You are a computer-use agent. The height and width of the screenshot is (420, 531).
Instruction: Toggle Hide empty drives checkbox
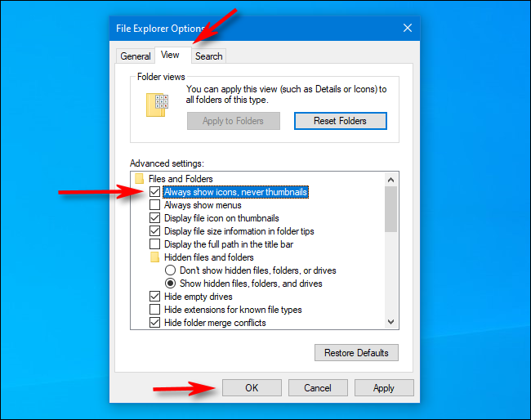coord(155,297)
